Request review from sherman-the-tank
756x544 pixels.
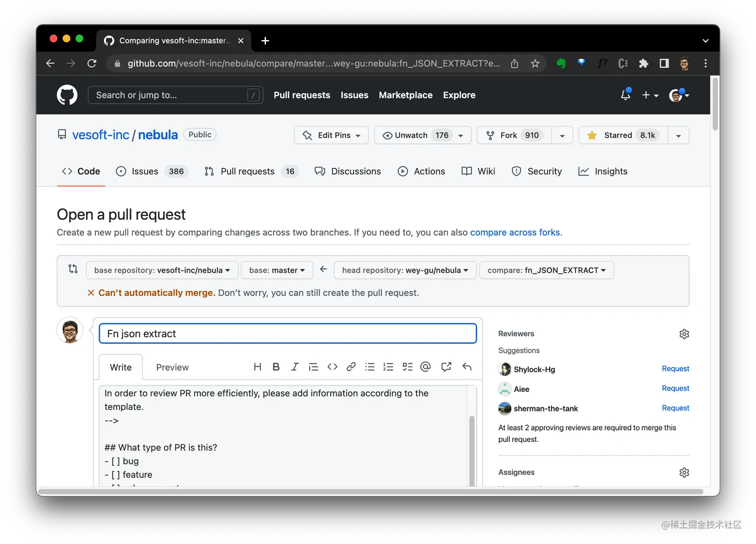pos(675,408)
